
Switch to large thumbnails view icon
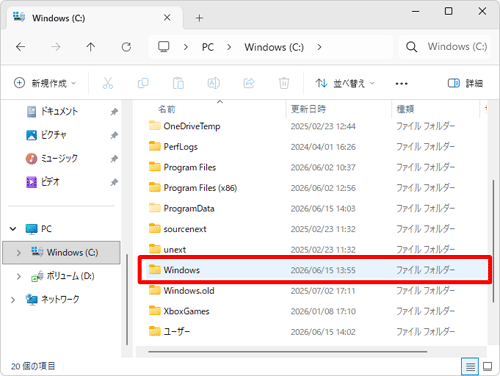point(488,367)
